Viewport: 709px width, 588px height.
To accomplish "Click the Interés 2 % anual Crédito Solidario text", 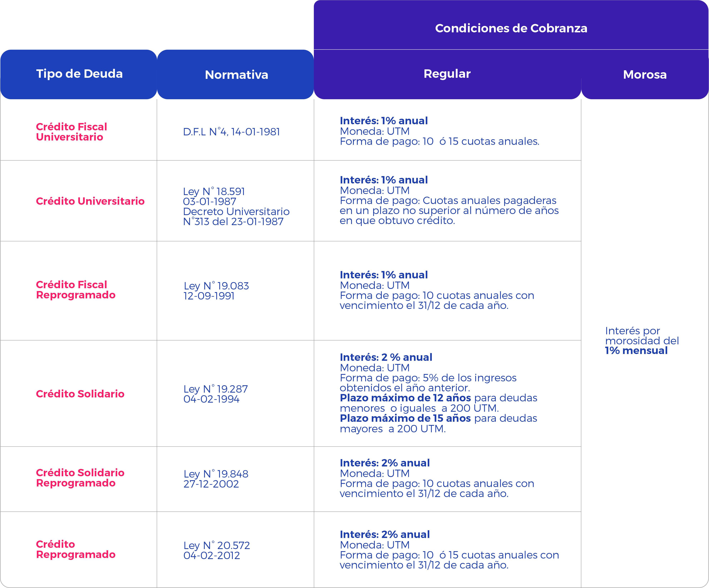I will tap(386, 357).
